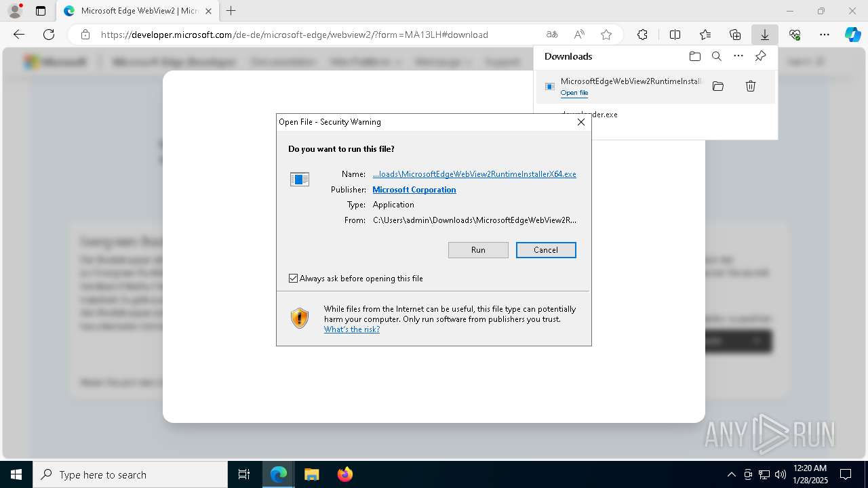Uncheck Always ask before opening this file

(x=293, y=279)
